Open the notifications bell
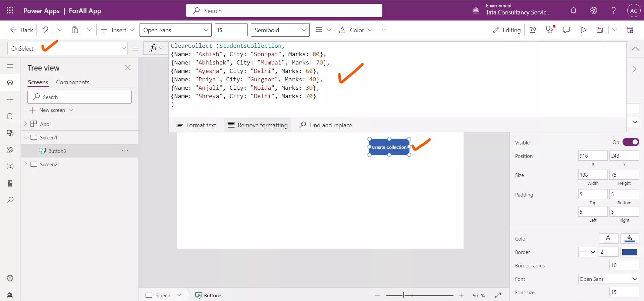The height and width of the screenshot is (301, 644). point(574,10)
